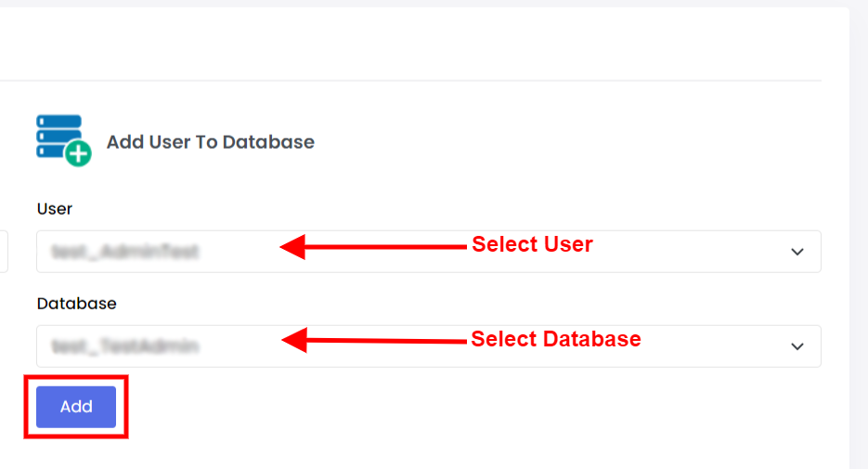Click the green plus badge on database icon
The image size is (868, 469).
click(x=78, y=153)
